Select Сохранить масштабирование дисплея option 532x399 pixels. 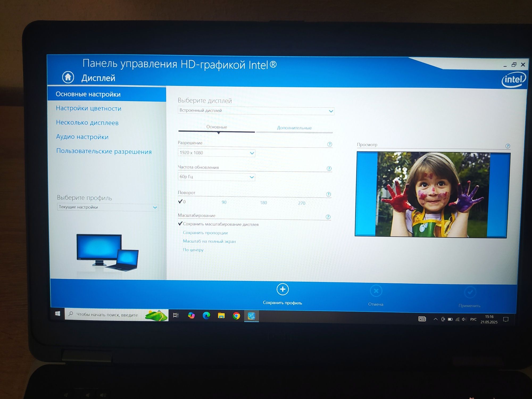[218, 224]
